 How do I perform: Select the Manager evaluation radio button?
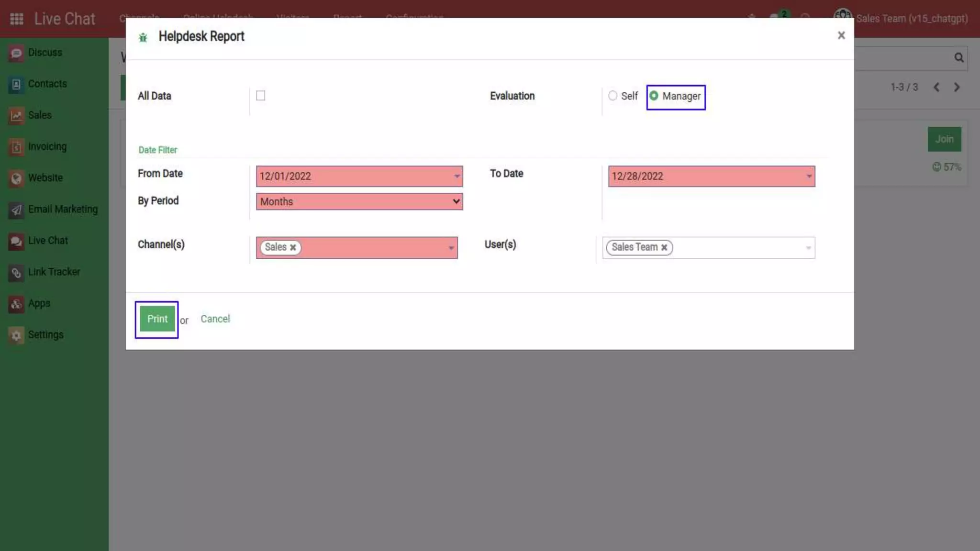point(654,96)
